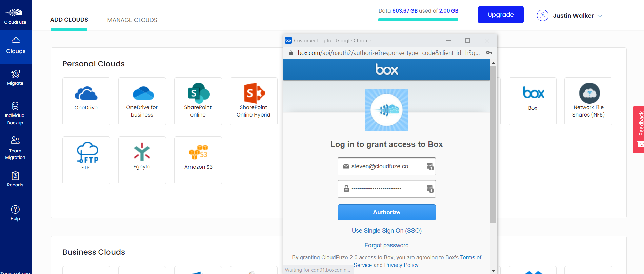Click the email input field
The width and height of the screenshot is (644, 274).
pyautogui.click(x=386, y=166)
